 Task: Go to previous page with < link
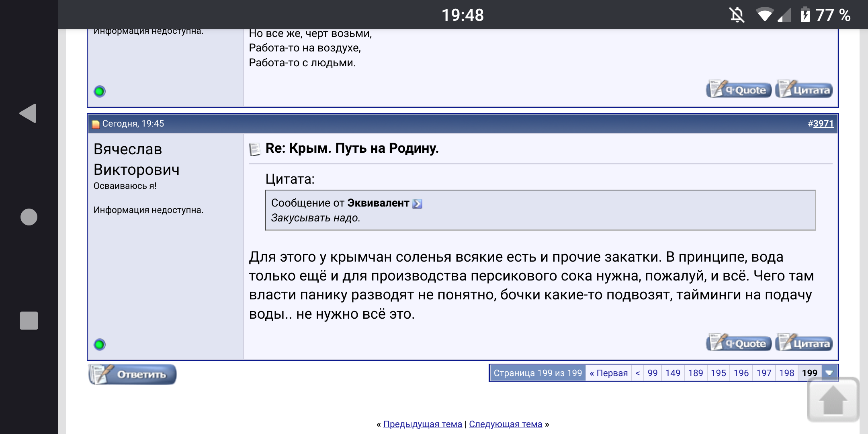[x=638, y=373]
